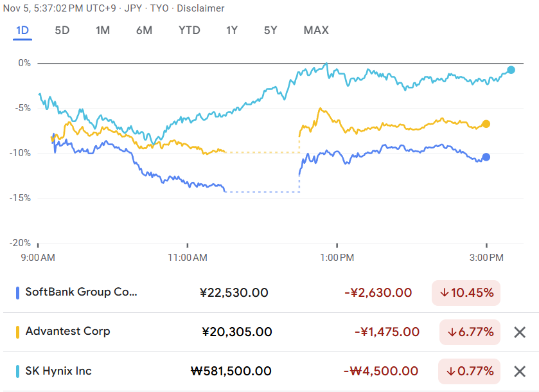Click Advantest's yellow color marker
The image size is (539, 392).
[x=17, y=332]
